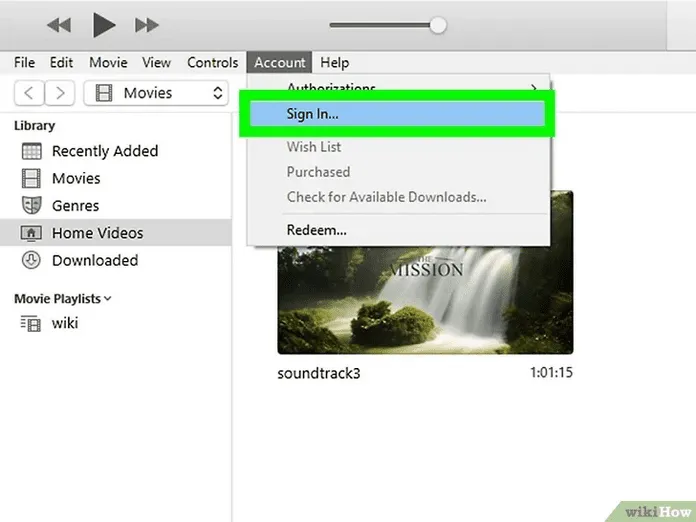Select Recently Added in the Library sidebar
Viewport: 696px width, 522px height.
104,151
